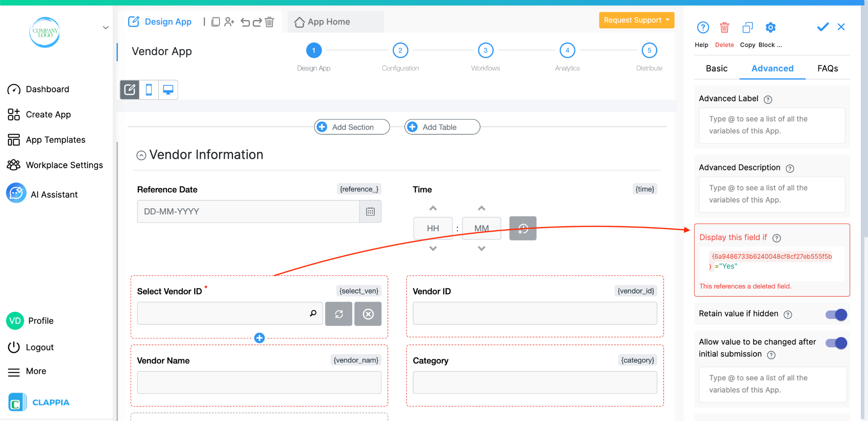868x421 pixels.
Task: Open the Request Support dropdown
Action: point(636,20)
